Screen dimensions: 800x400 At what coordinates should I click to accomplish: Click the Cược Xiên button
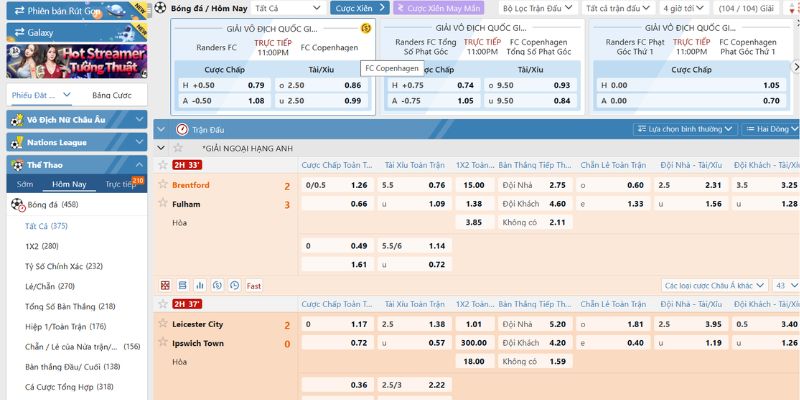tap(360, 8)
